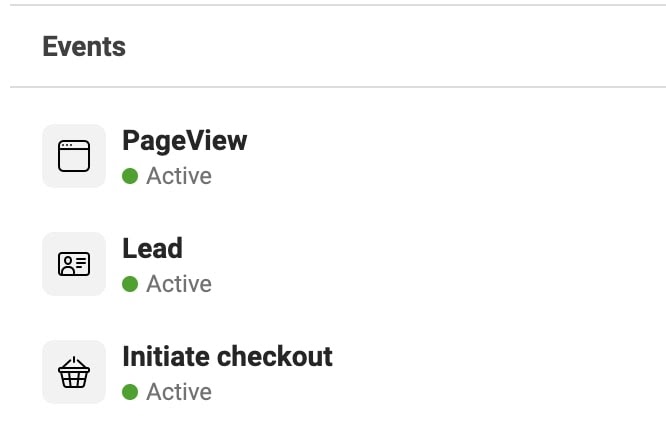Select the Lead event row

338,264
